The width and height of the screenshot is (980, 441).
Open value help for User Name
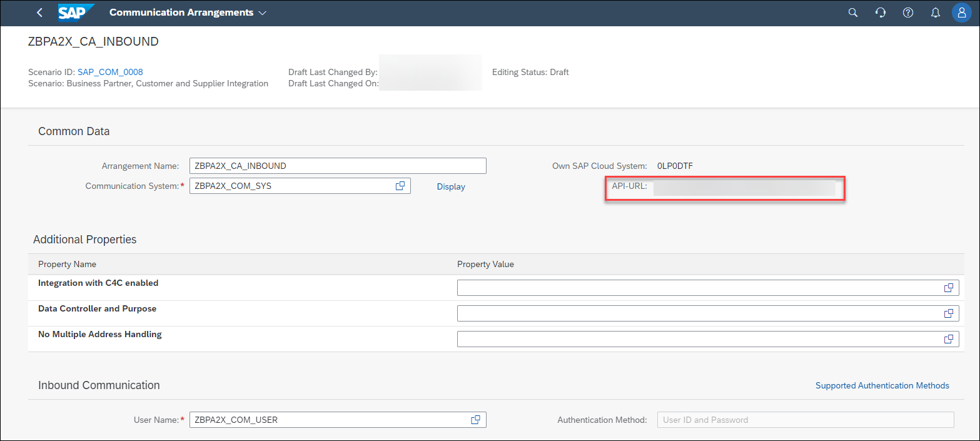point(476,420)
